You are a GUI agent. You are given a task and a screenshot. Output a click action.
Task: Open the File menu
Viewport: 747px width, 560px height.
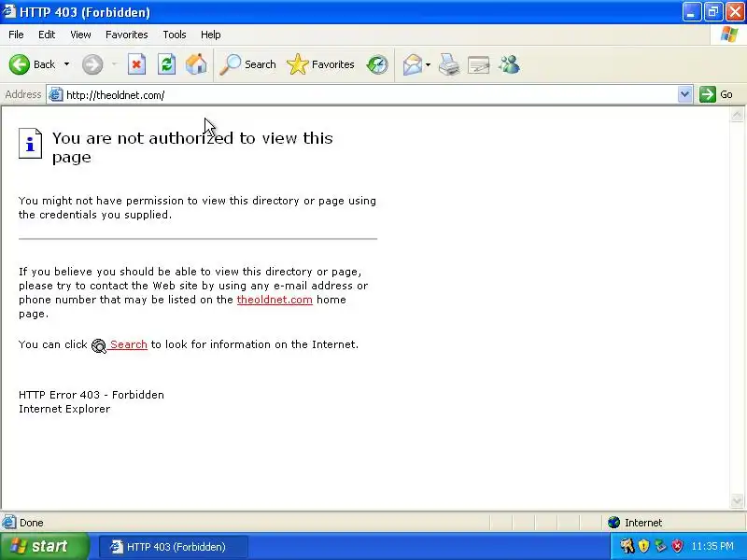pyautogui.click(x=16, y=35)
